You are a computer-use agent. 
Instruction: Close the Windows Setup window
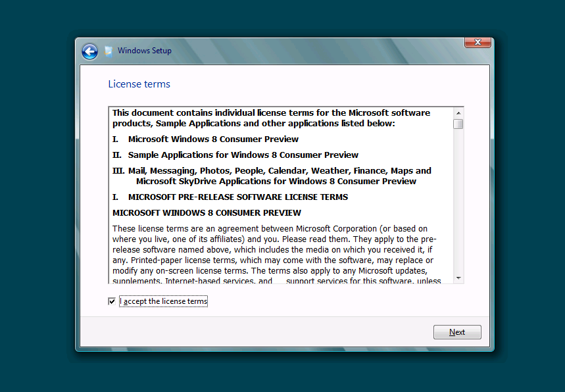point(478,43)
